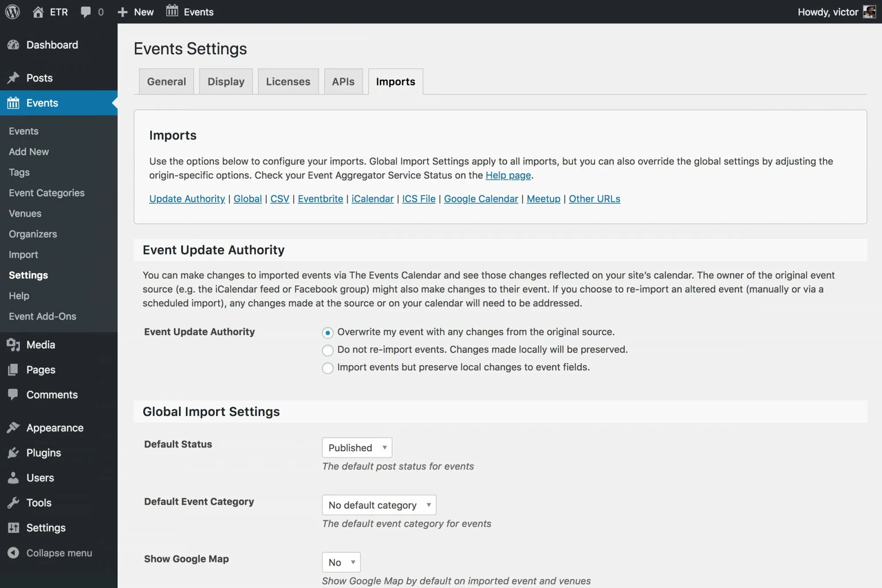Jump to Meetup section link
The image size is (882, 588).
543,199
